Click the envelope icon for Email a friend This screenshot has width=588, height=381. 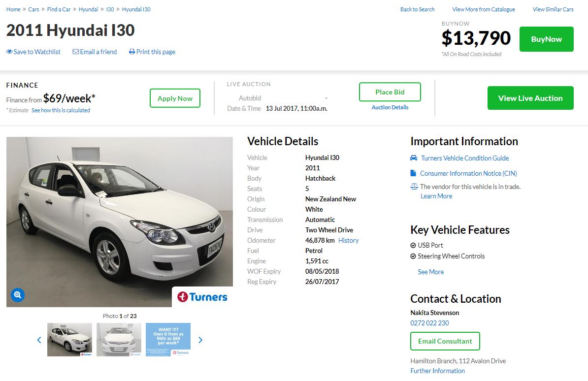point(75,52)
